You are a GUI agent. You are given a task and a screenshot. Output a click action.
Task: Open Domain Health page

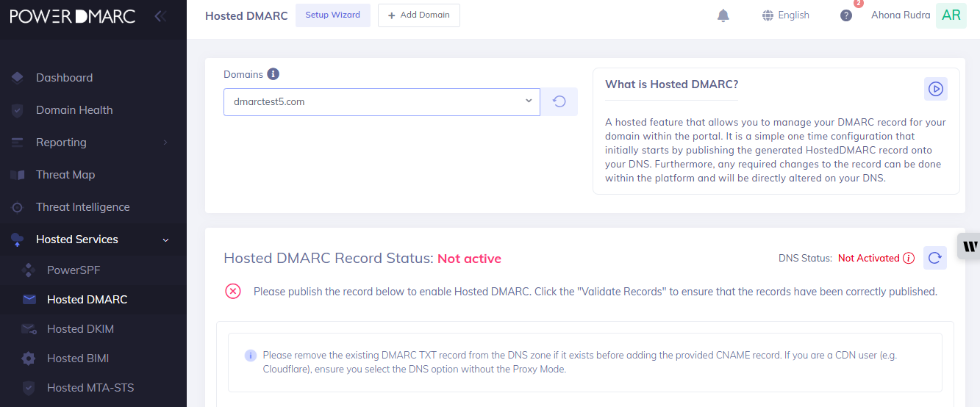point(74,110)
